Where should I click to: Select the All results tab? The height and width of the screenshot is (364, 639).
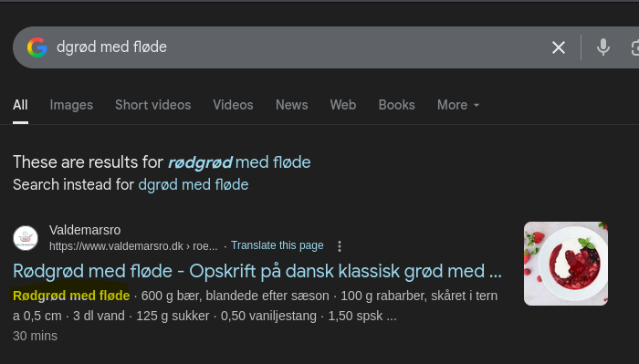(x=20, y=105)
